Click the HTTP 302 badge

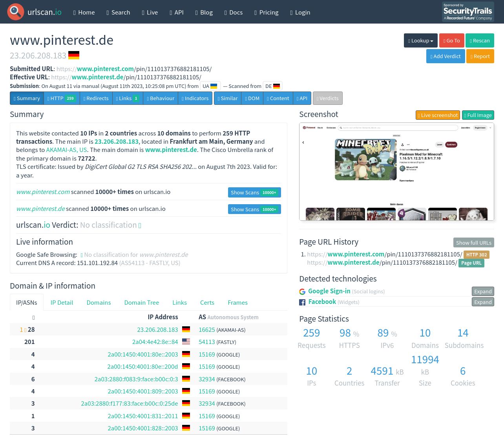tap(477, 255)
